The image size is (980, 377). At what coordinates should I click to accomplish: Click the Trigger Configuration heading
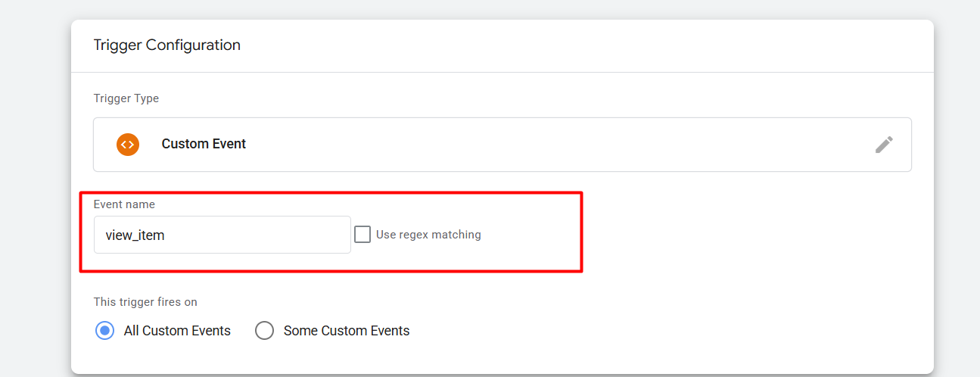(x=167, y=45)
